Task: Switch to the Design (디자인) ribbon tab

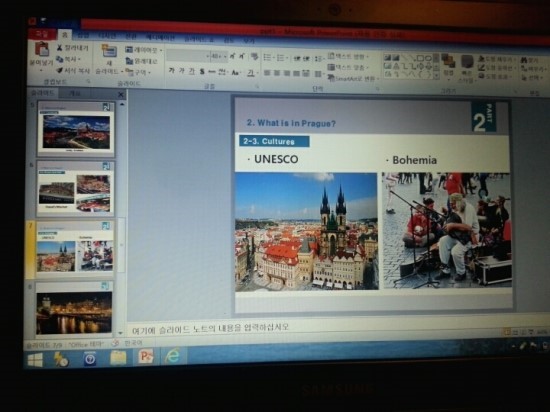Action: (x=107, y=35)
